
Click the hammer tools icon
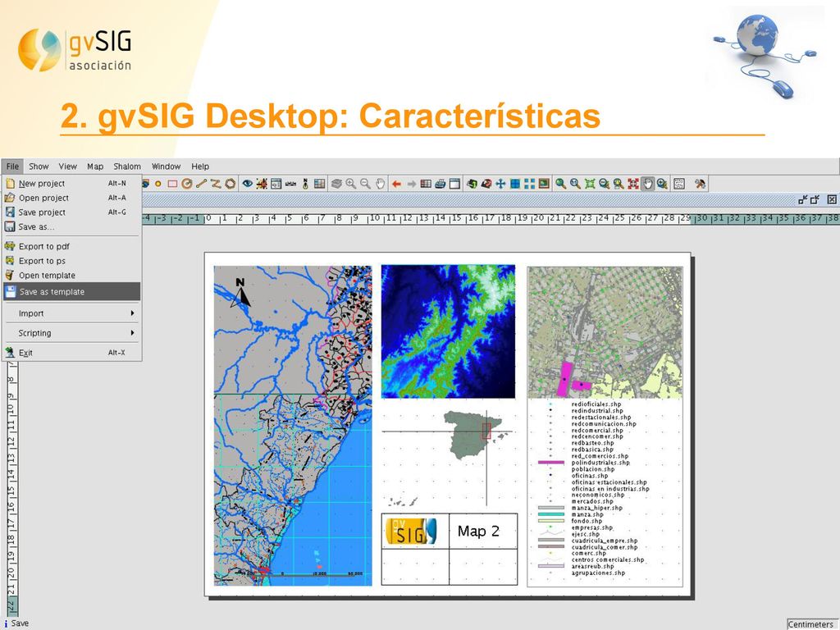700,184
